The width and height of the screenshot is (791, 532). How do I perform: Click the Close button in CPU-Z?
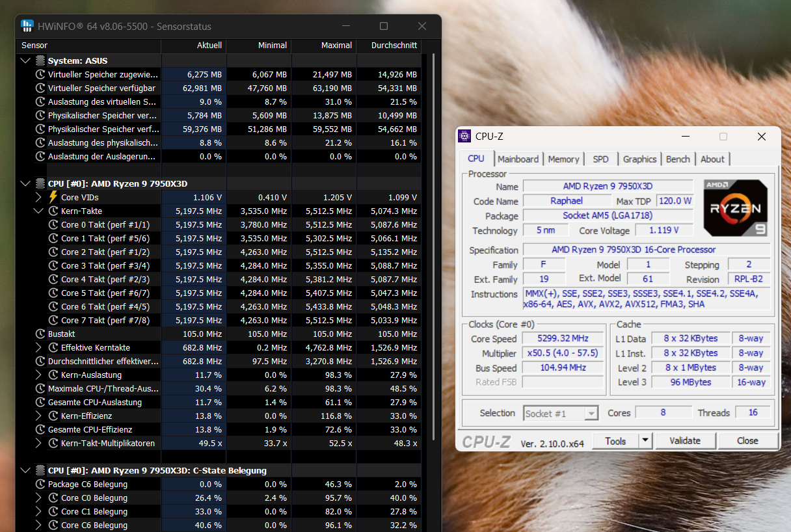click(747, 440)
